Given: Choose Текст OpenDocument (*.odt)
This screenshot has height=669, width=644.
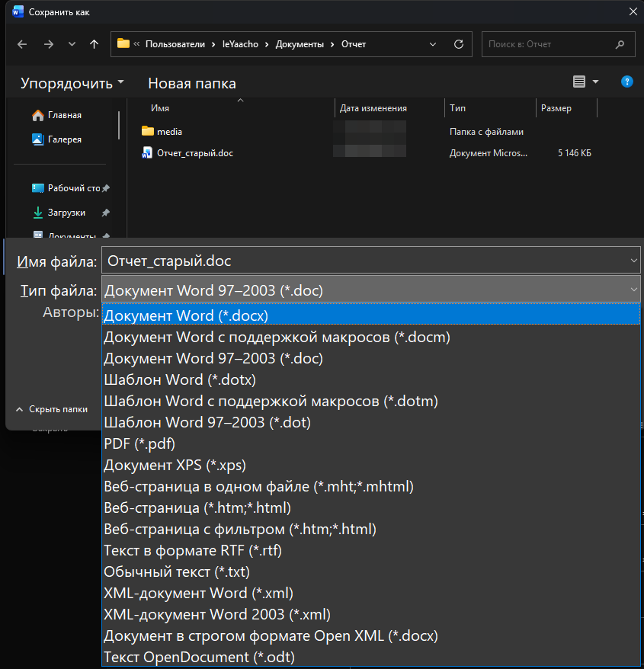Looking at the screenshot, I should pyautogui.click(x=371, y=657).
